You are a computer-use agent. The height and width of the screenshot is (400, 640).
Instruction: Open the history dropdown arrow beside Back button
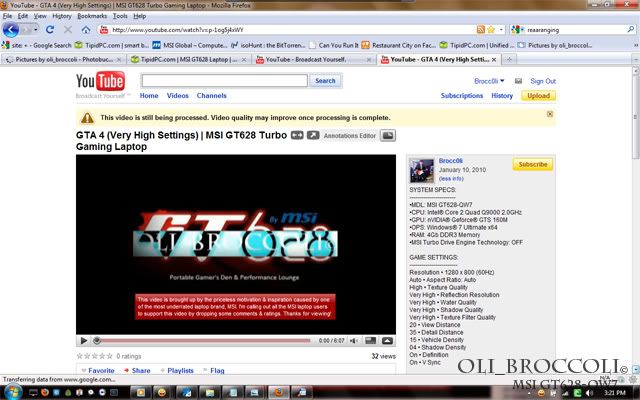36,30
